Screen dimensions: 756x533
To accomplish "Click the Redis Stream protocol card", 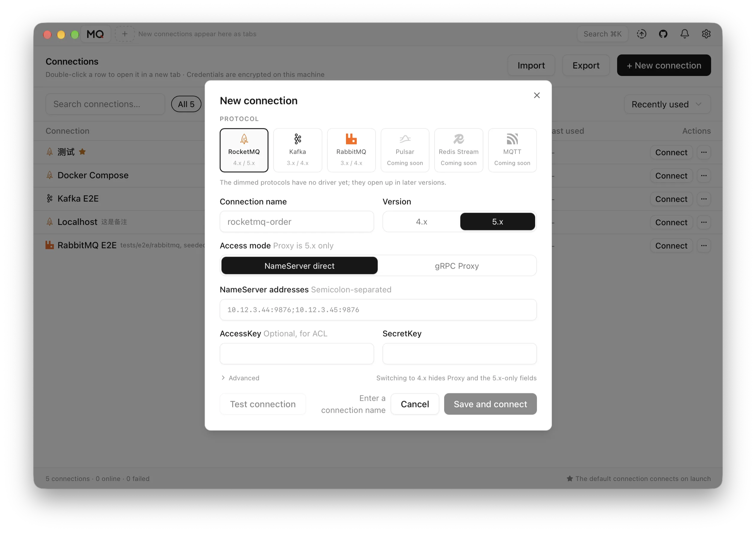I will tap(458, 150).
